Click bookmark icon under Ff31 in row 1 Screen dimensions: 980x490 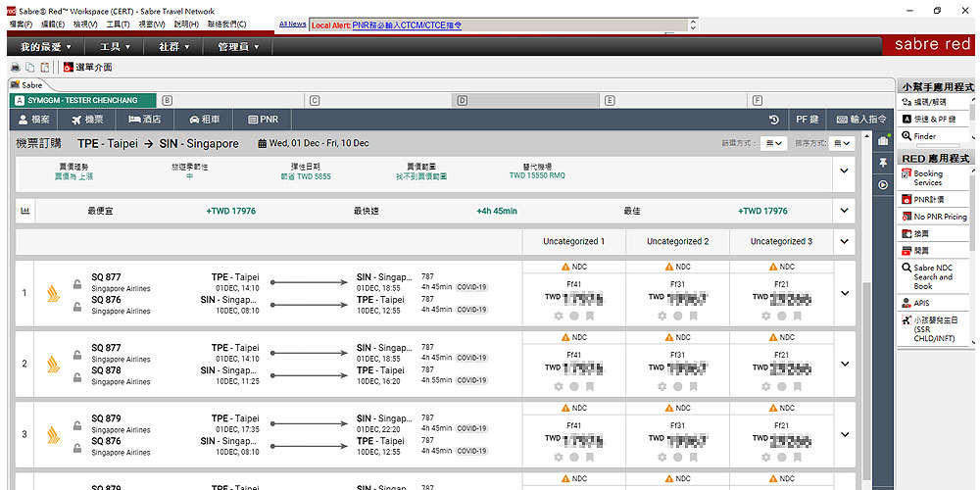coord(693,317)
